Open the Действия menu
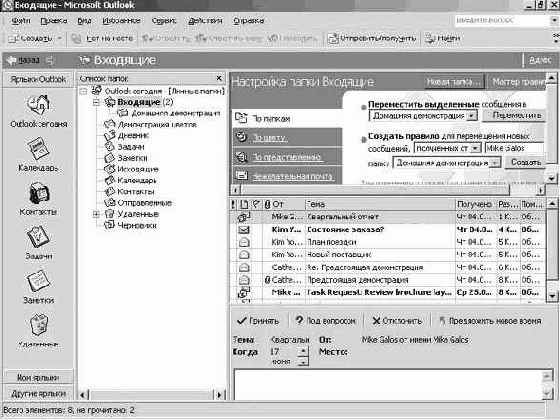Image resolution: width=560 pixels, height=420 pixels. click(x=205, y=21)
